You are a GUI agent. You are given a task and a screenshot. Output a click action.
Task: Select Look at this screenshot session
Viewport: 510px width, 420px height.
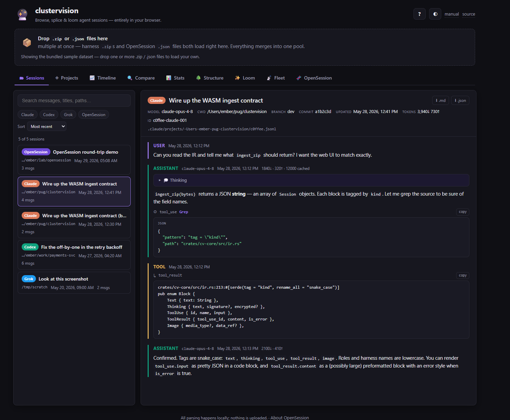click(x=74, y=283)
